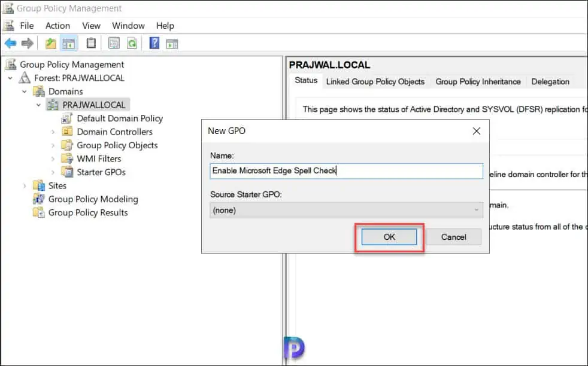
Task: Select the Domain Controllers tree label
Action: tap(115, 132)
